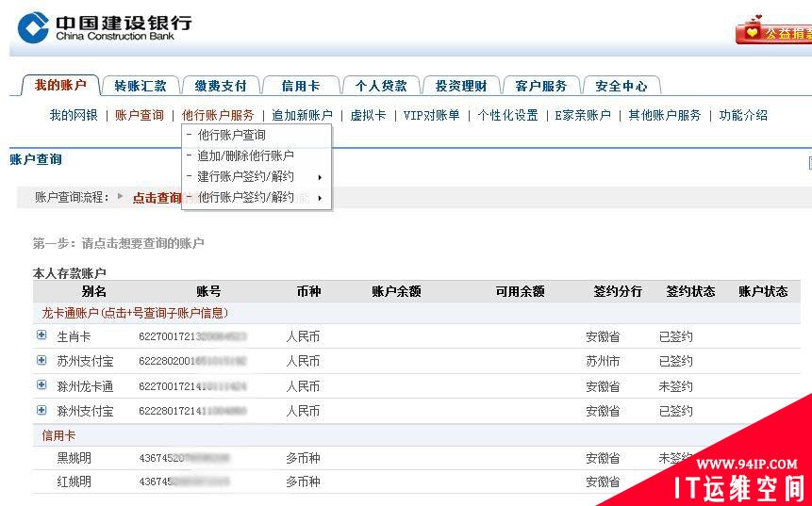Click the China Construction Bank logo
The image size is (812, 506).
tap(105, 27)
